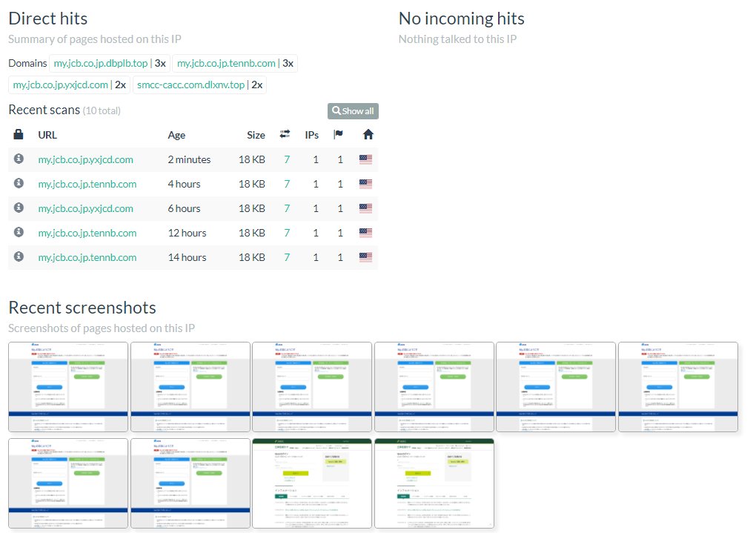
Task: Click 18 KB size in 2 minutes row
Action: (x=252, y=159)
